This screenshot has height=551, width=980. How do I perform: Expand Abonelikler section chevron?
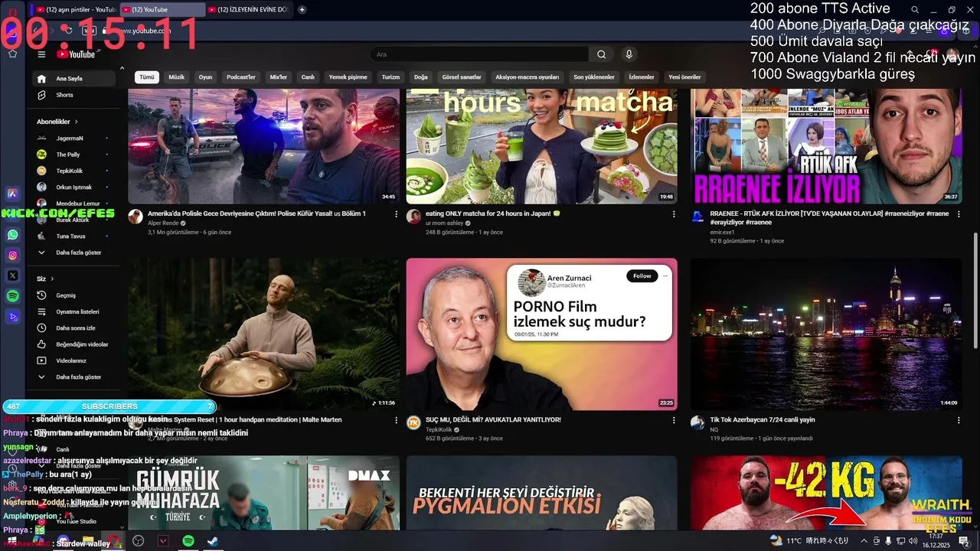(76, 122)
